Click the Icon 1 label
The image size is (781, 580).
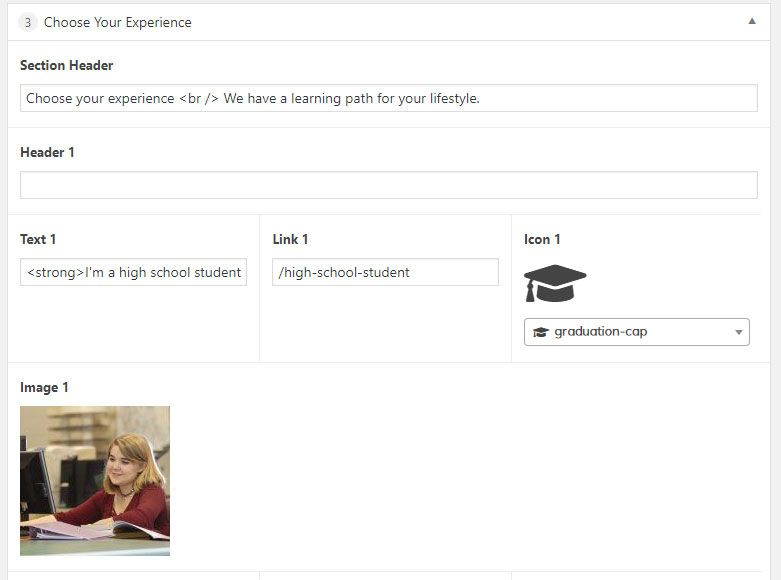(542, 239)
